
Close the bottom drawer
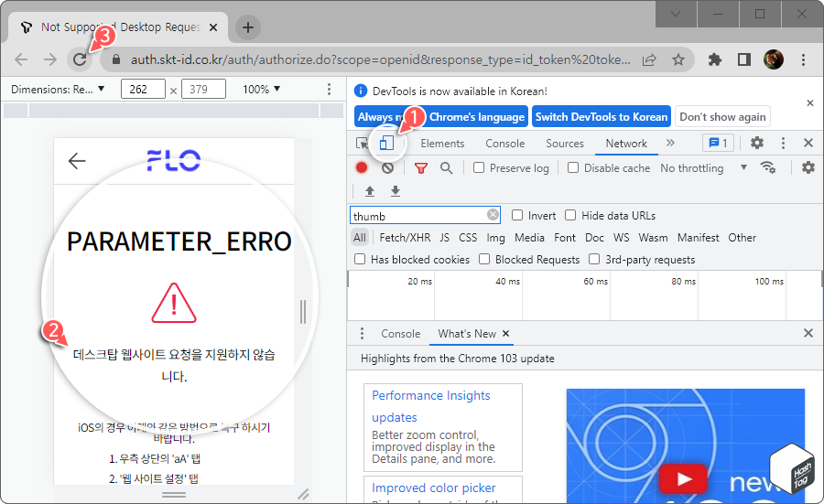coord(808,333)
